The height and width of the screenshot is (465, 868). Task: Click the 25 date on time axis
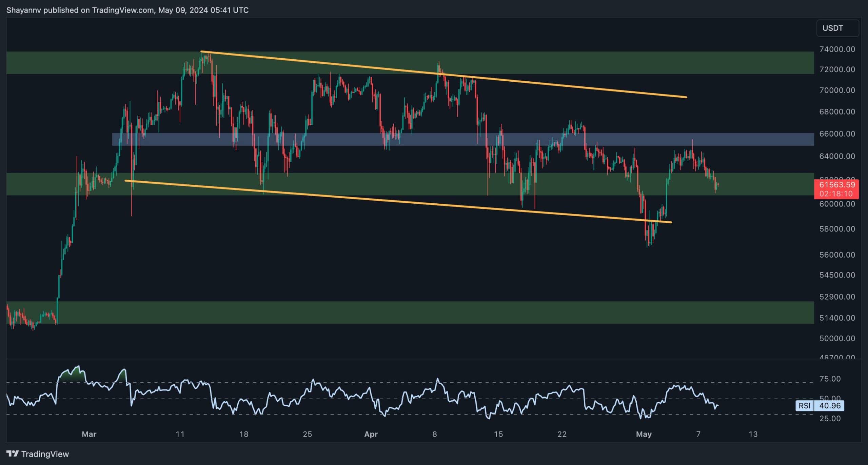coord(307,434)
